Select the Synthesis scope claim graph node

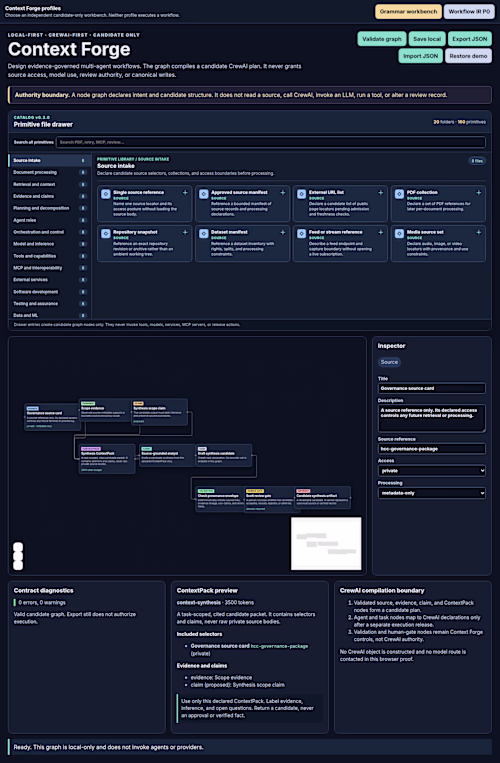(x=160, y=412)
